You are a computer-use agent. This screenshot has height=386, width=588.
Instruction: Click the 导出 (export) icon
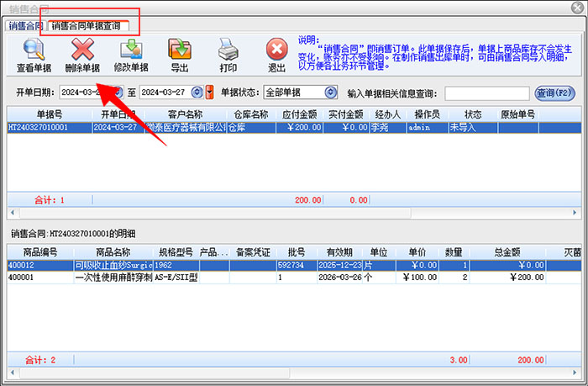coord(180,55)
